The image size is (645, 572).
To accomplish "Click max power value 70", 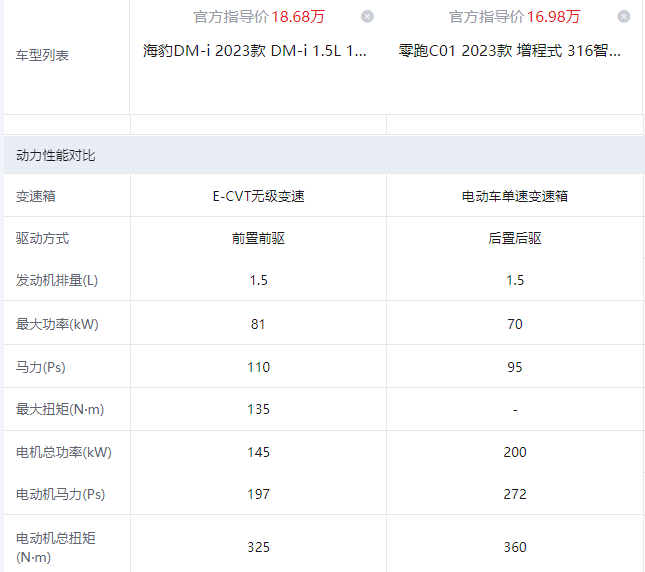I will 515,324.
